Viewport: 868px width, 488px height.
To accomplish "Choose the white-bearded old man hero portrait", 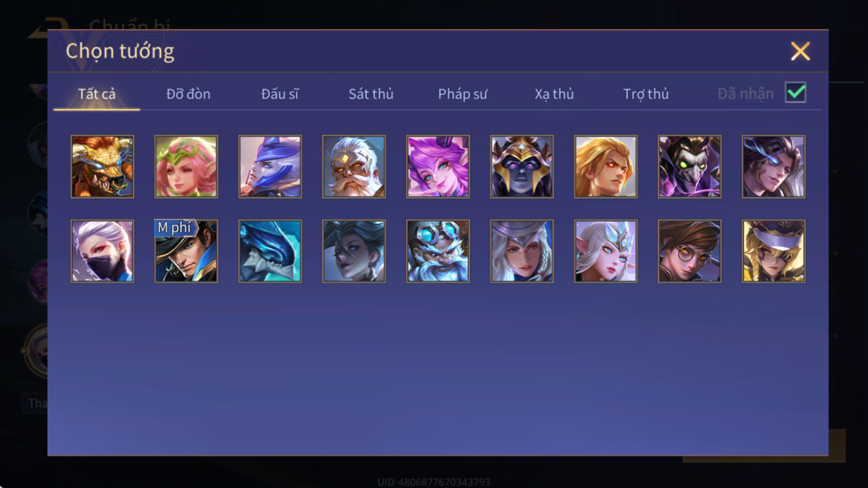I will tap(354, 166).
